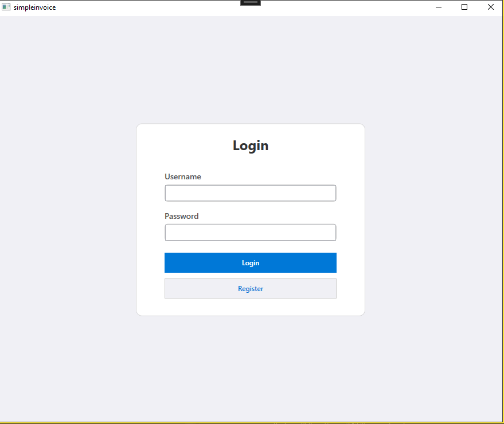Click the space between Login and Register buttons
Screen dimensions: 504x424
250,276
